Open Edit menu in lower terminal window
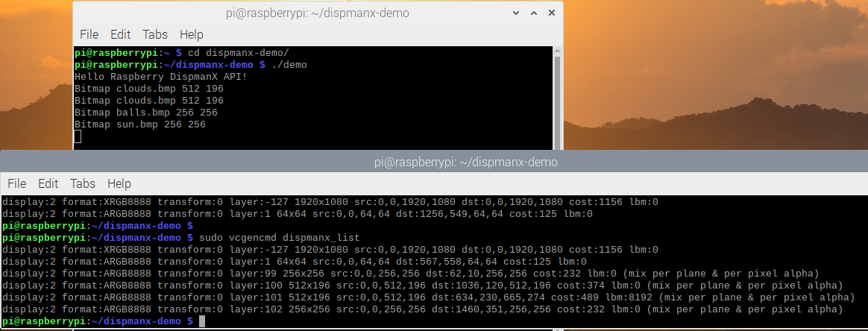The height and width of the screenshot is (331, 868). [x=48, y=183]
